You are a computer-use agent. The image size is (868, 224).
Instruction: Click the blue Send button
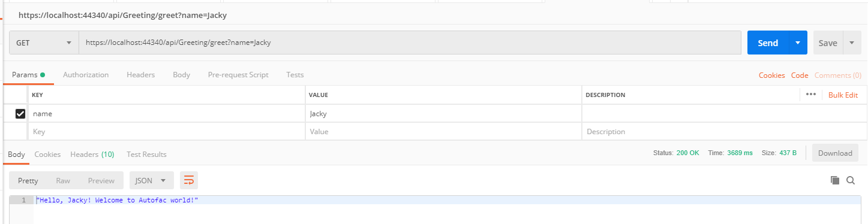(x=768, y=43)
